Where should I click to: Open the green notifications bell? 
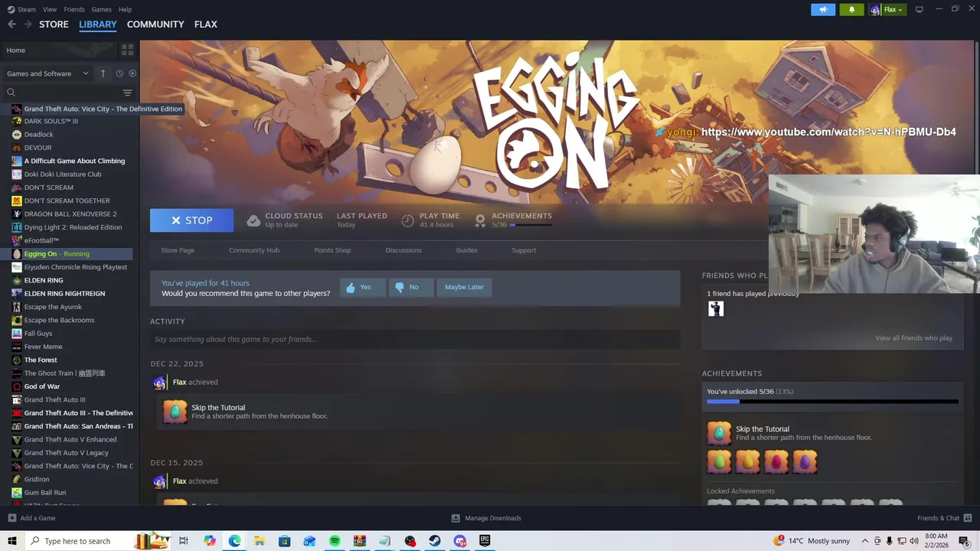[x=851, y=9]
